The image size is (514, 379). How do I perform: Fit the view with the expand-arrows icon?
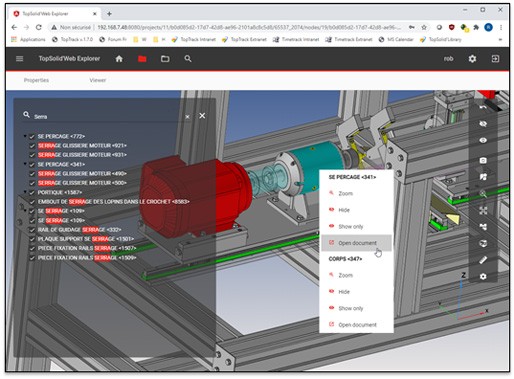click(483, 210)
